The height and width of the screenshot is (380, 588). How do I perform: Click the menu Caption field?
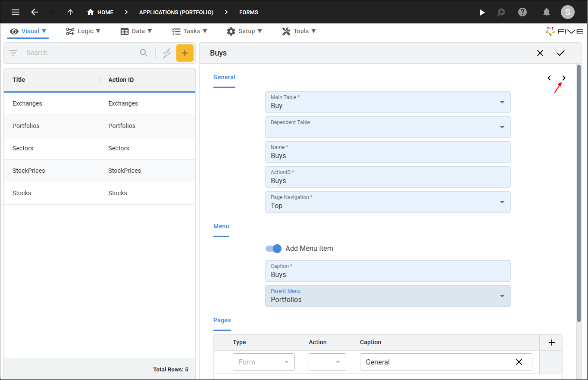click(x=388, y=271)
